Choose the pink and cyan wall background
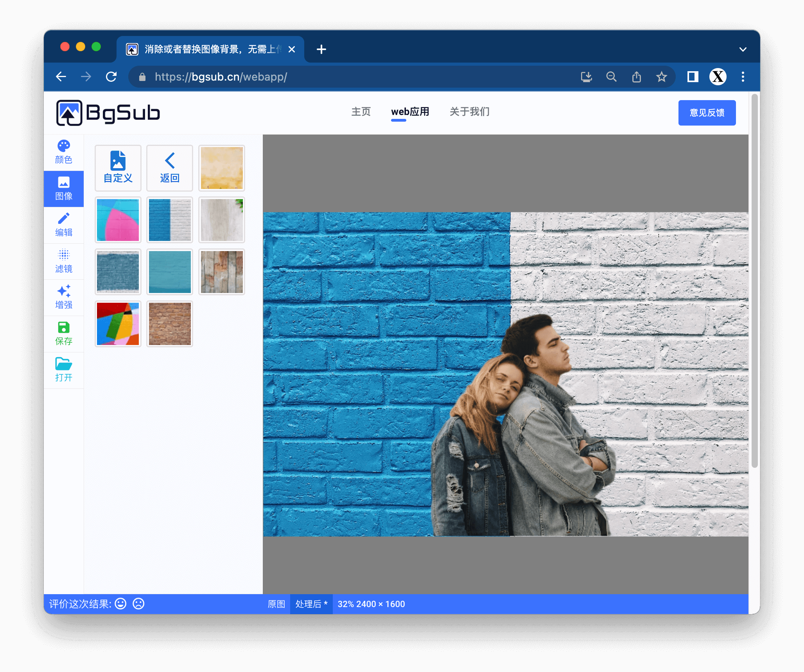Screen dimensions: 804x672 click(118, 220)
